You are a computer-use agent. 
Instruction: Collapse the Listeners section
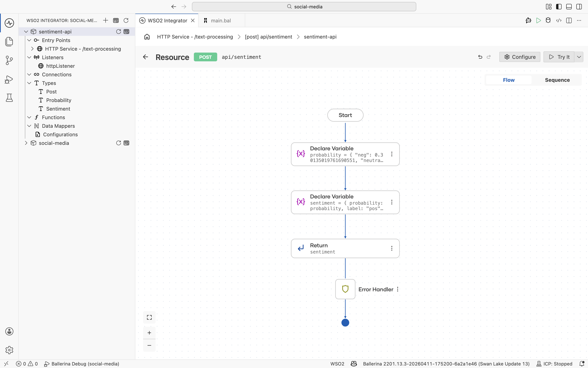[x=29, y=57]
